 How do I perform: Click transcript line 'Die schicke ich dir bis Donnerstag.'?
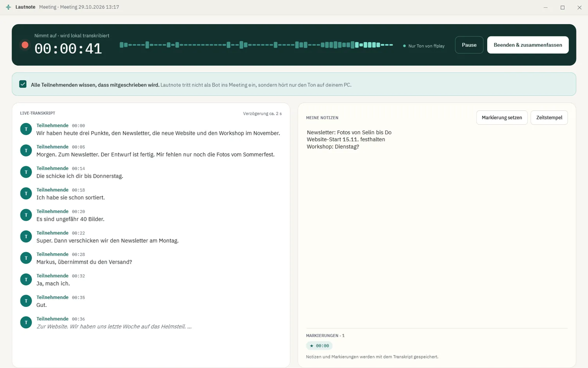pos(80,176)
